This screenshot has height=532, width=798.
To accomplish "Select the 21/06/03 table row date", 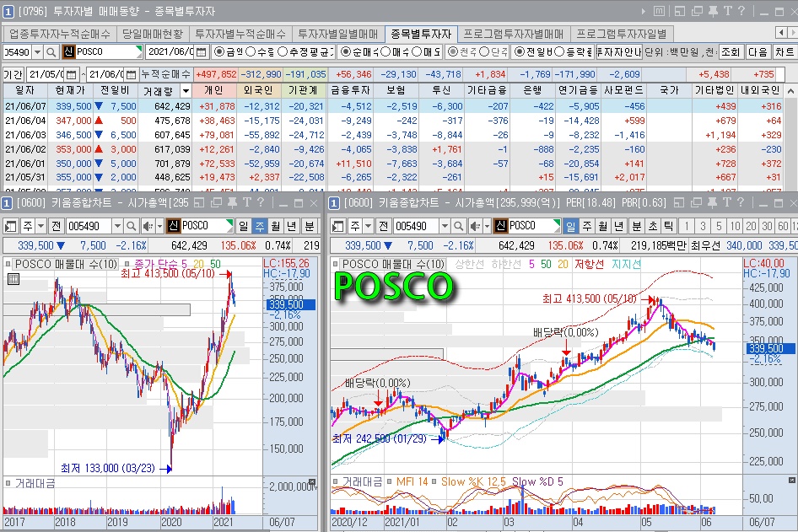I will click(25, 135).
